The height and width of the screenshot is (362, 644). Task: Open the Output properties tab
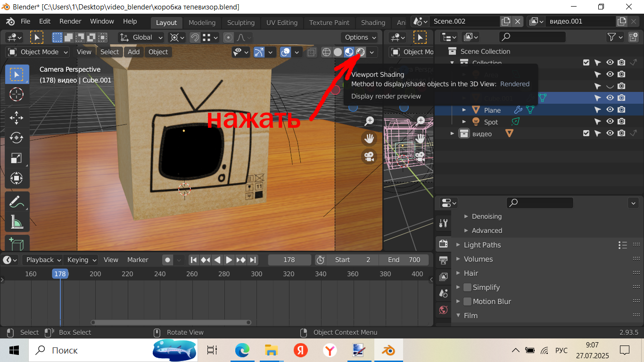coord(443,260)
